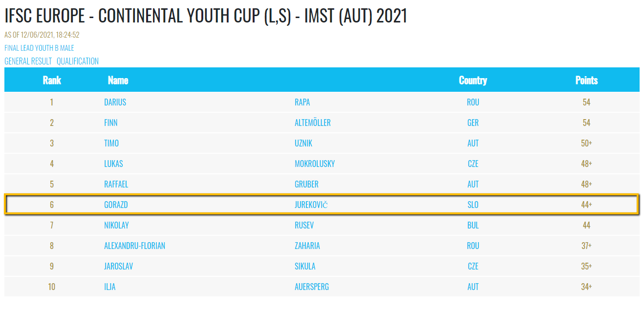The width and height of the screenshot is (644, 311).
Task: Click the Country column header
Action: 473,80
